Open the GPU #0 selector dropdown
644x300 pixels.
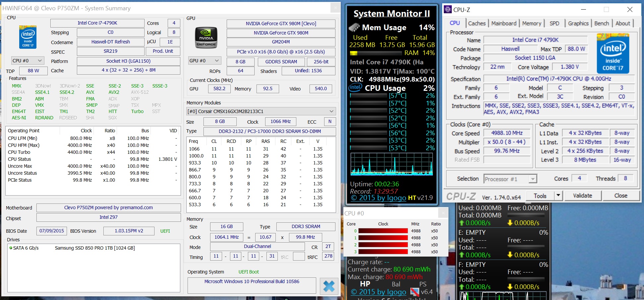coord(205,61)
